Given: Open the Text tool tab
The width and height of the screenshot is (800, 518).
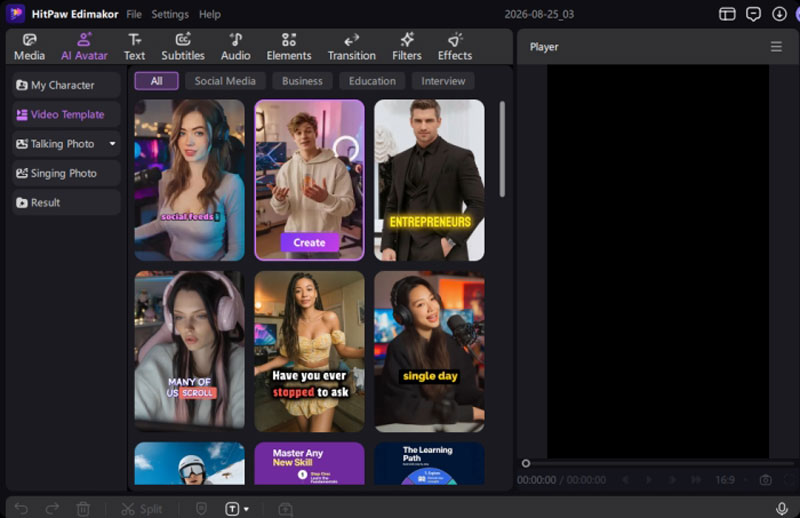Looking at the screenshot, I should pyautogui.click(x=134, y=46).
